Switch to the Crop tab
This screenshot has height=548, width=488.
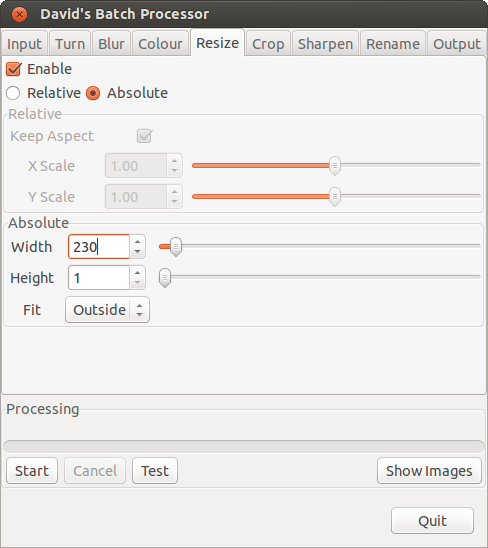(268, 44)
